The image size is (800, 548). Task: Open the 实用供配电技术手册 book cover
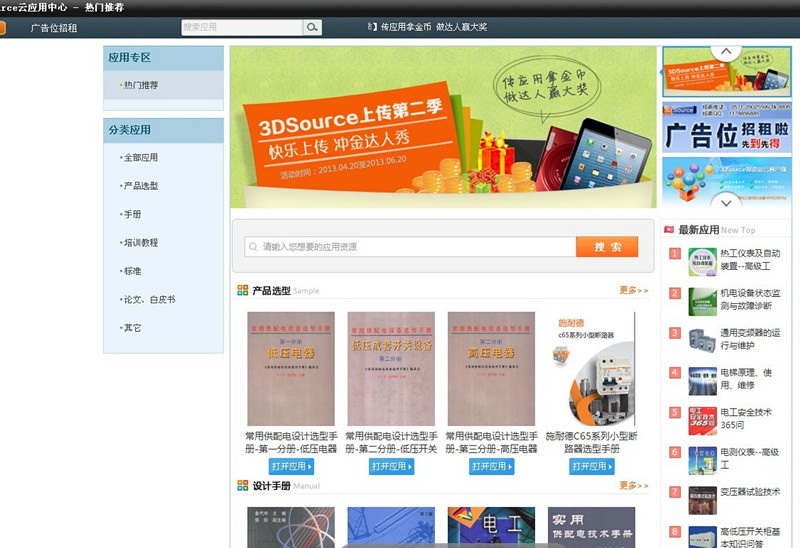tap(591, 527)
